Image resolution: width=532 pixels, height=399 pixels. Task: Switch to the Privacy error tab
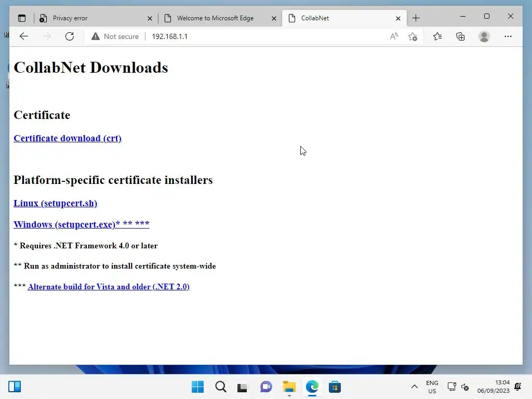tap(95, 18)
